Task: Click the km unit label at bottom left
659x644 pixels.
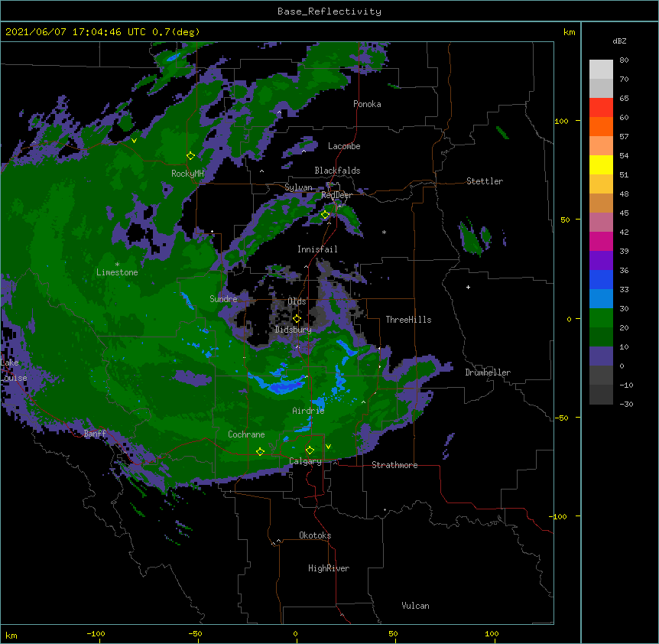Action: (11, 636)
